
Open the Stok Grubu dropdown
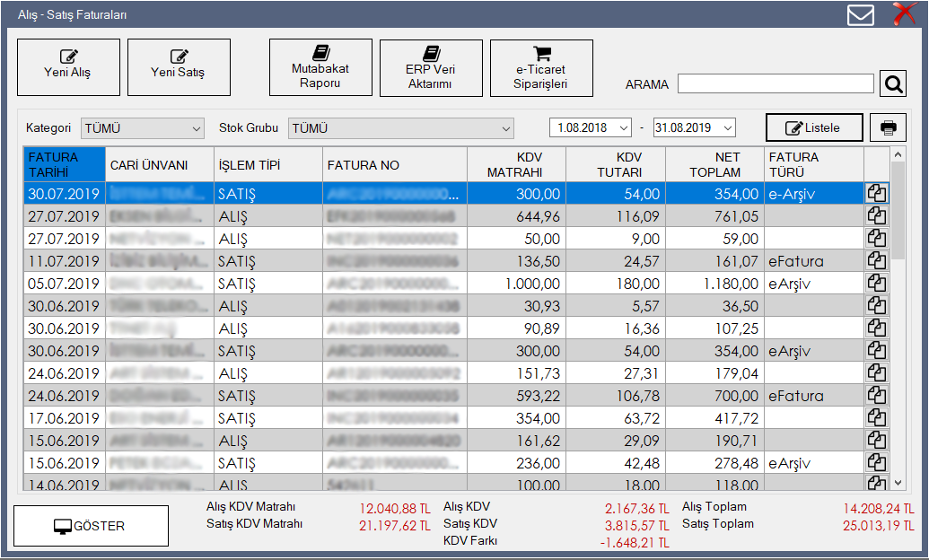(400, 128)
